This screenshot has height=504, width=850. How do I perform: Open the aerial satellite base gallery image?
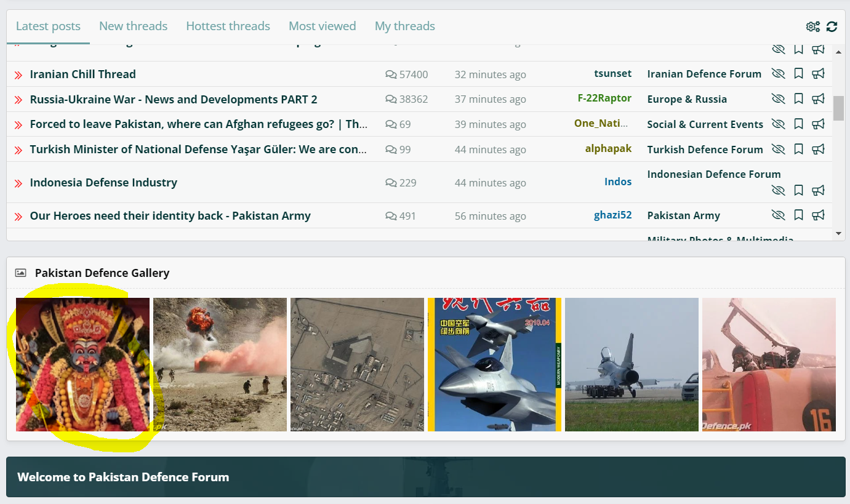pyautogui.click(x=357, y=364)
